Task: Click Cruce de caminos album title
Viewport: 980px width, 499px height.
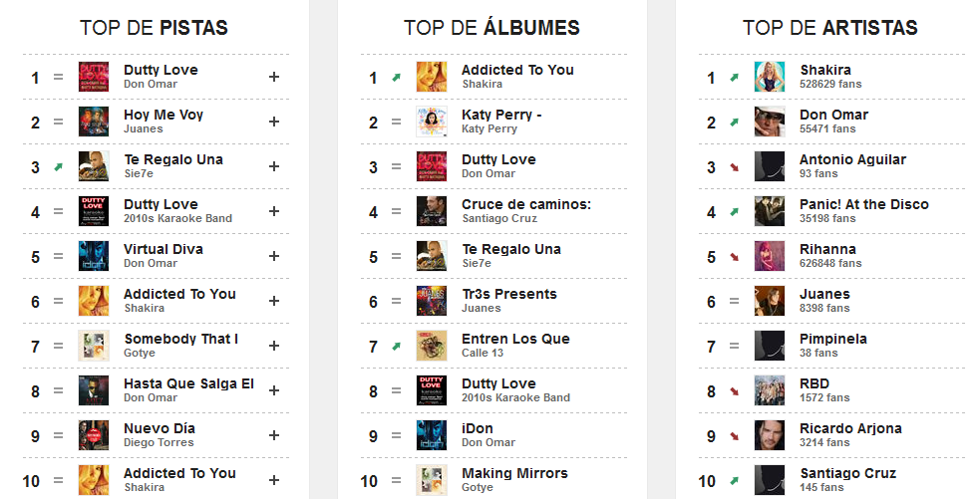Action: click(x=526, y=204)
